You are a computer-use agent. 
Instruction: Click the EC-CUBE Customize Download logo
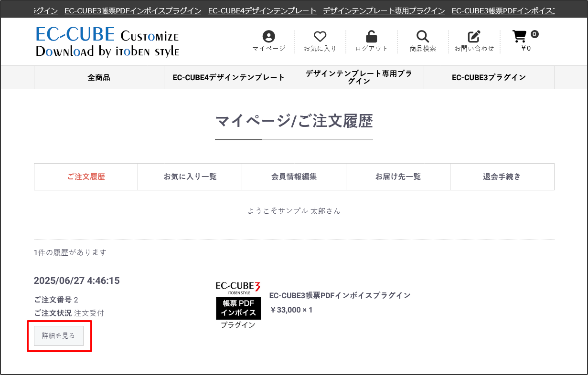click(x=107, y=42)
